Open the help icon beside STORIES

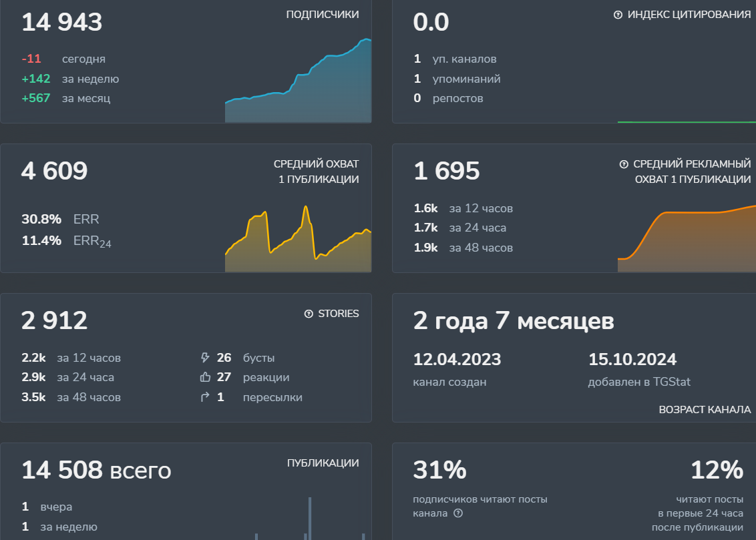point(309,314)
